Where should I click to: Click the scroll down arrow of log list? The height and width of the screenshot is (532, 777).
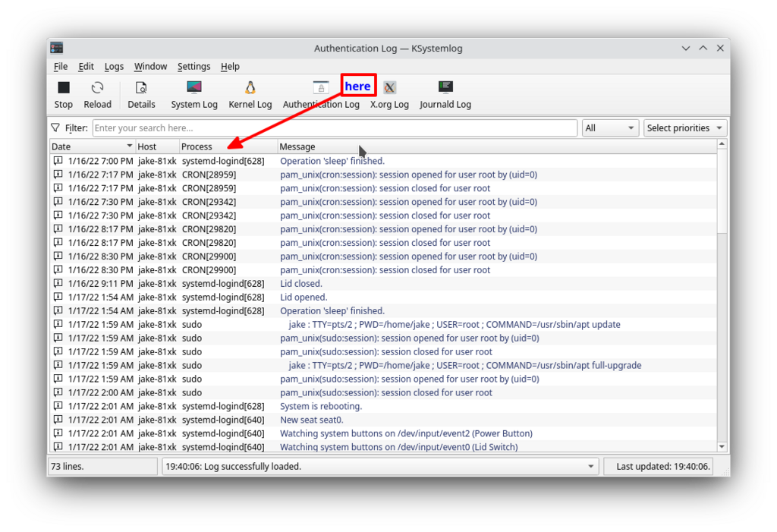722,447
